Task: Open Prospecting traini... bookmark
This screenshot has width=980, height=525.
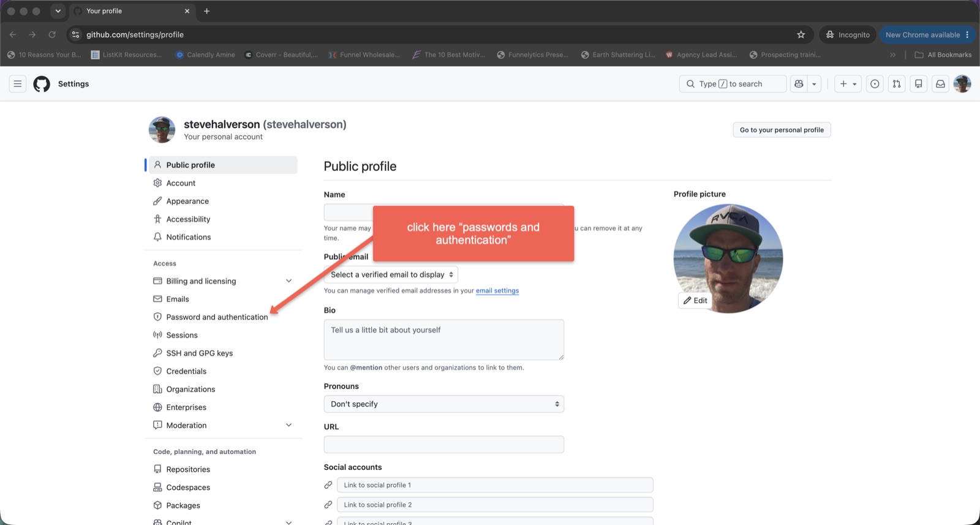Action: (785, 55)
